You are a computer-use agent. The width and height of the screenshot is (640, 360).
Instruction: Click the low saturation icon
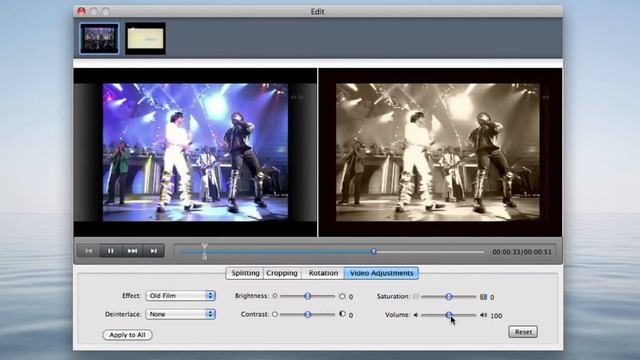pos(416,296)
